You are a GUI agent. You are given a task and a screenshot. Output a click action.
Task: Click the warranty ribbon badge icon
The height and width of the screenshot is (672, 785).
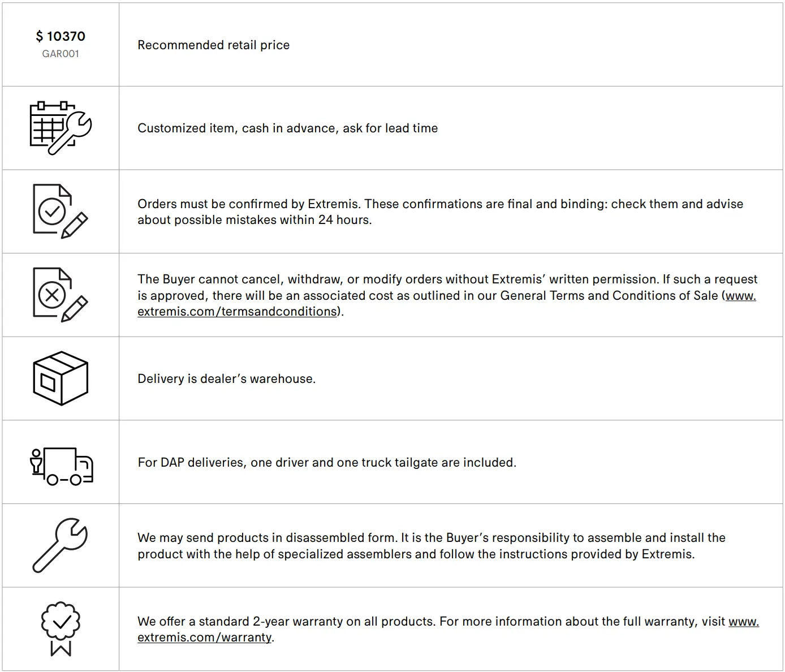coord(61,628)
